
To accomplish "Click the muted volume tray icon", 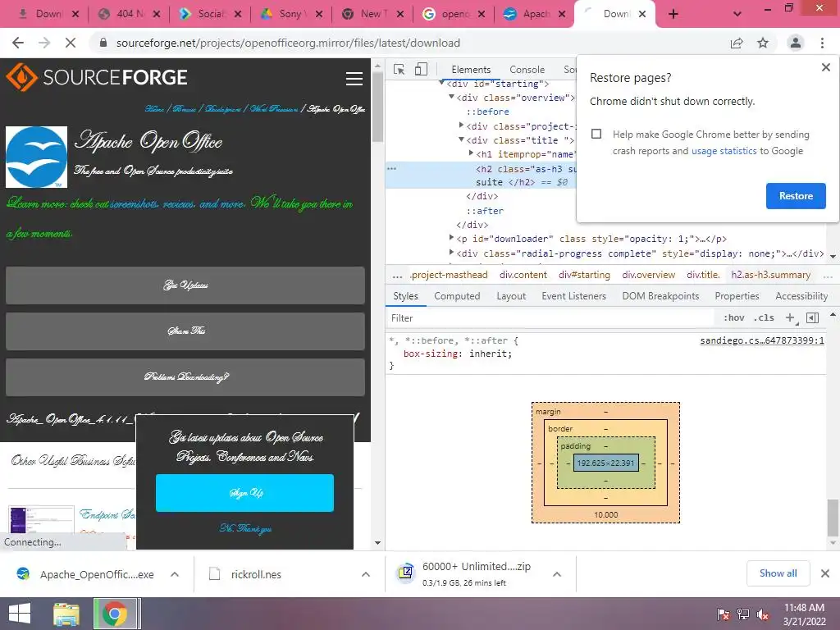I will point(763,614).
